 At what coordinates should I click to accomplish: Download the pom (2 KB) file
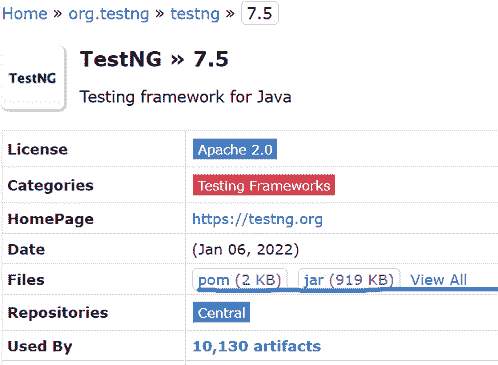coord(240,280)
